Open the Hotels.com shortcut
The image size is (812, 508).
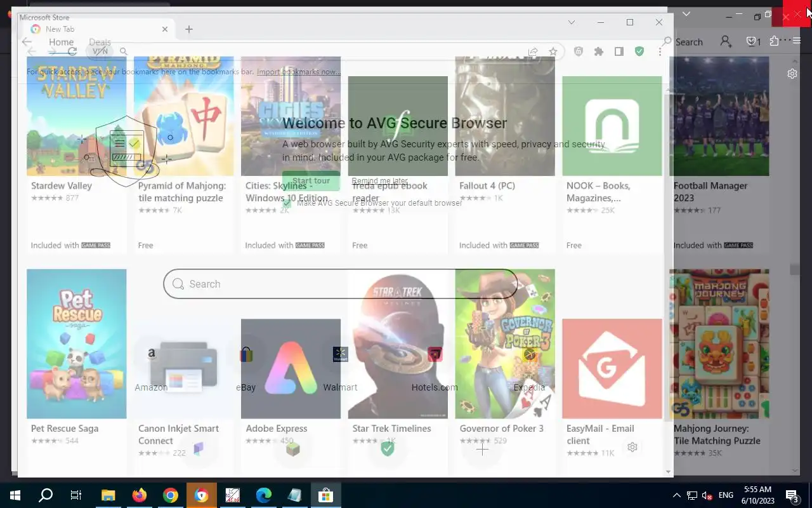(x=435, y=365)
